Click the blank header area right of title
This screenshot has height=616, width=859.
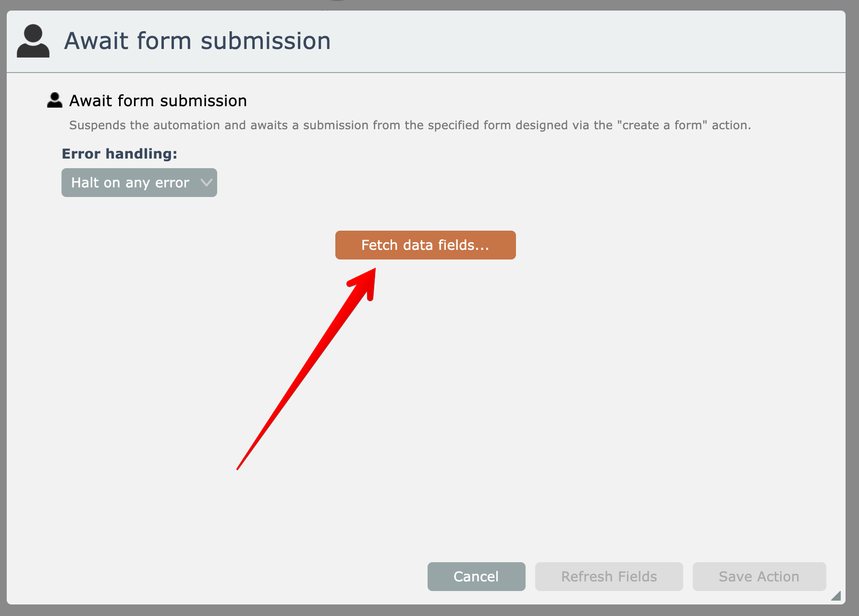577,41
